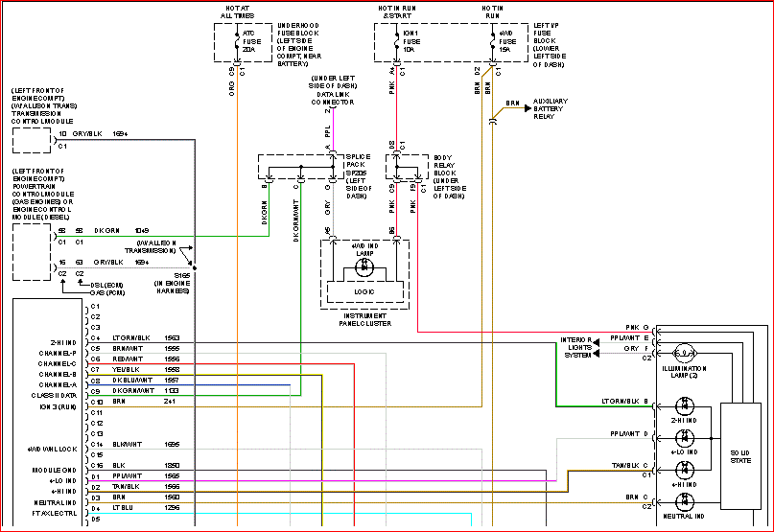Click the RED/WHT wire label at pin C6
This screenshot has height=532, width=774.
(128, 359)
